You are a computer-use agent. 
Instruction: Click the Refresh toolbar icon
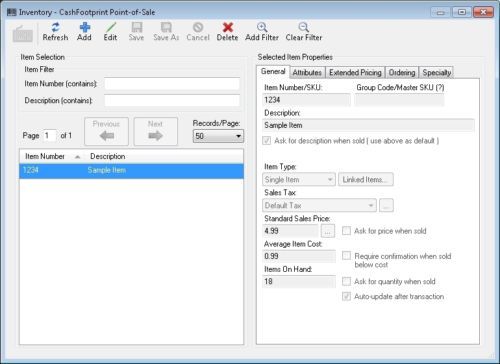[55, 27]
